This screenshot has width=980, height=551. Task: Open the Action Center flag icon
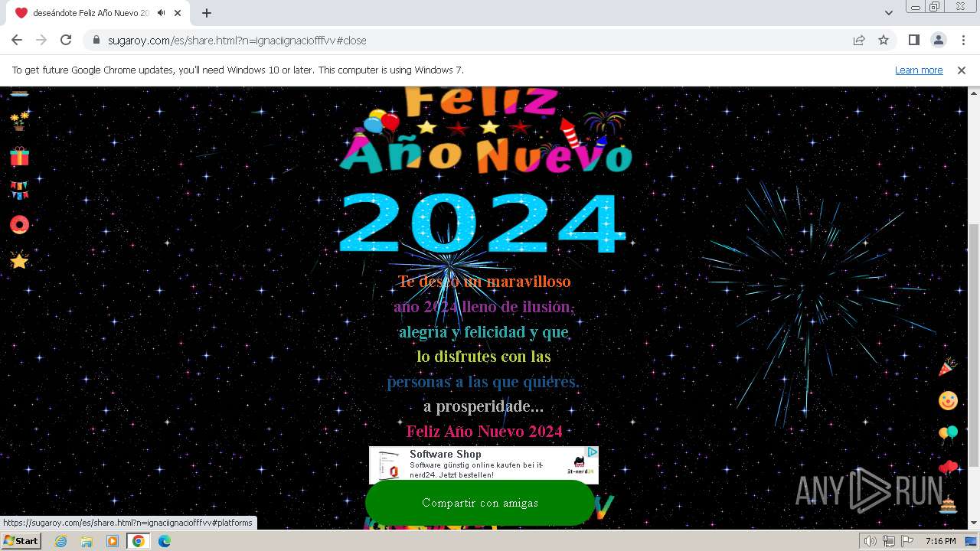pyautogui.click(x=906, y=541)
